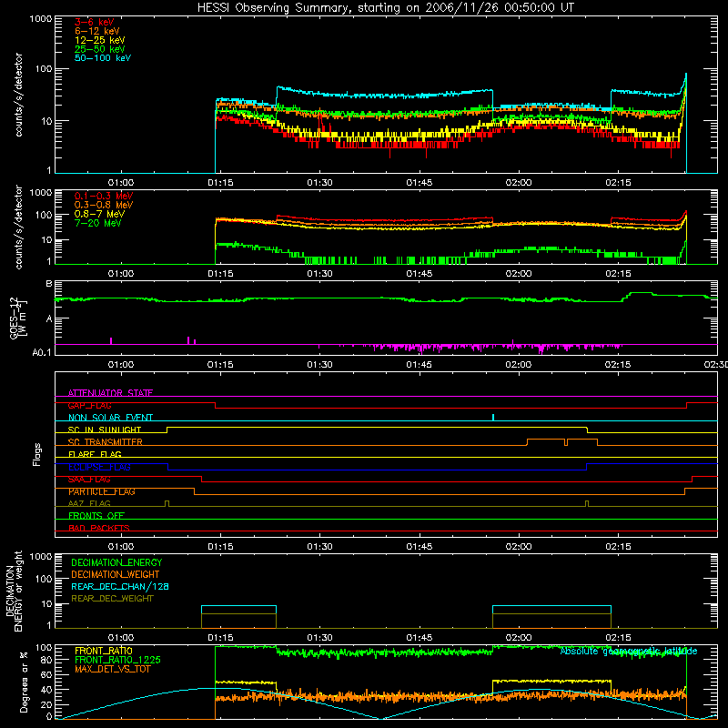Click the FRONT_RATIO legend label

coord(104,651)
